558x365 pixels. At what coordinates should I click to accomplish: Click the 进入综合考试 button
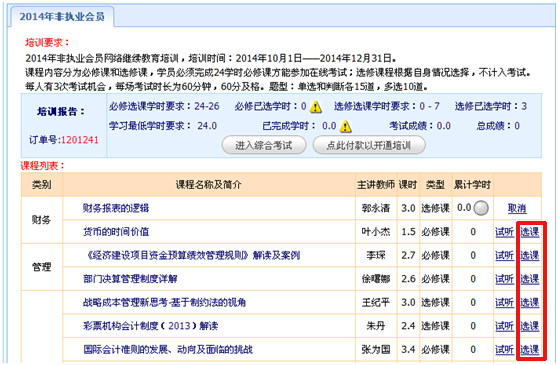click(x=264, y=145)
